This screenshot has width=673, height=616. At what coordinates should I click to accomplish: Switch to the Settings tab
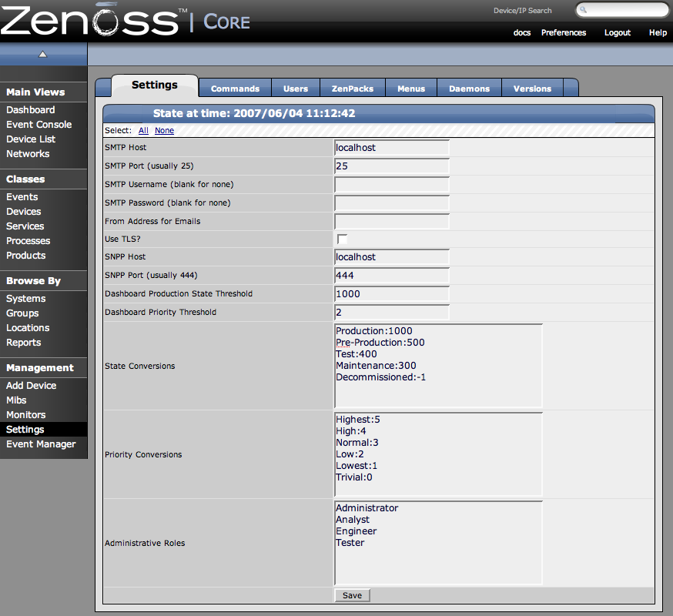coord(155,85)
